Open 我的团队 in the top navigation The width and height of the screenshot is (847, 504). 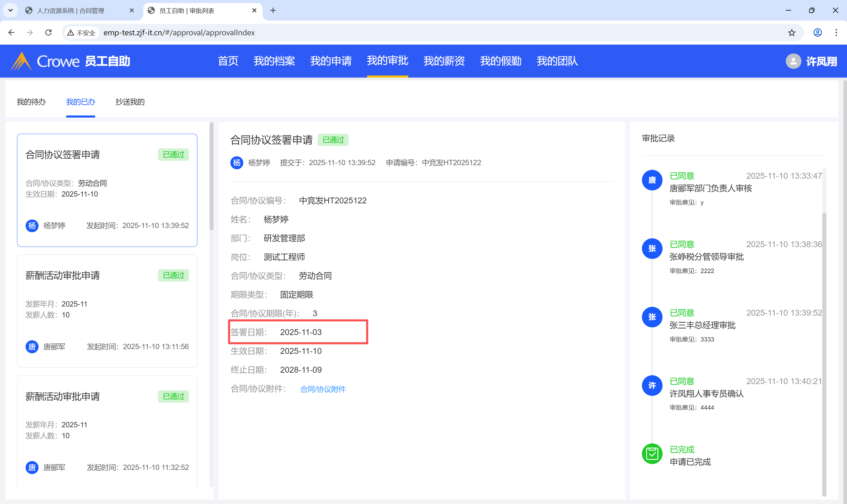(557, 61)
